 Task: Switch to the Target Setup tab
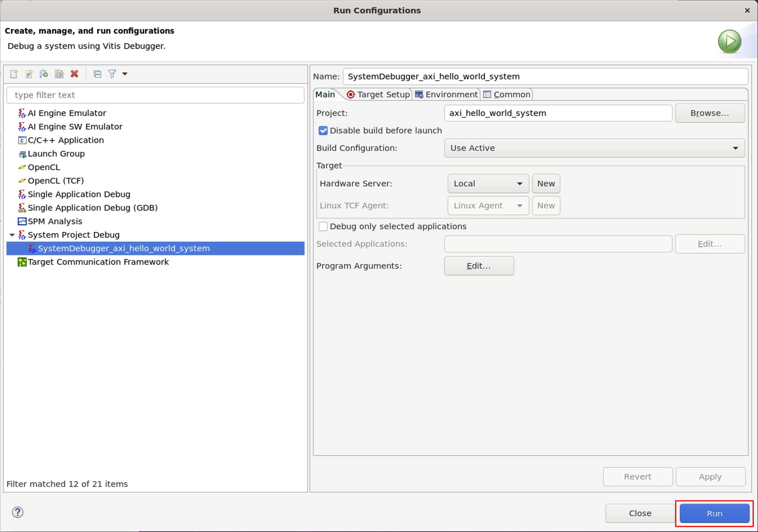(x=379, y=95)
